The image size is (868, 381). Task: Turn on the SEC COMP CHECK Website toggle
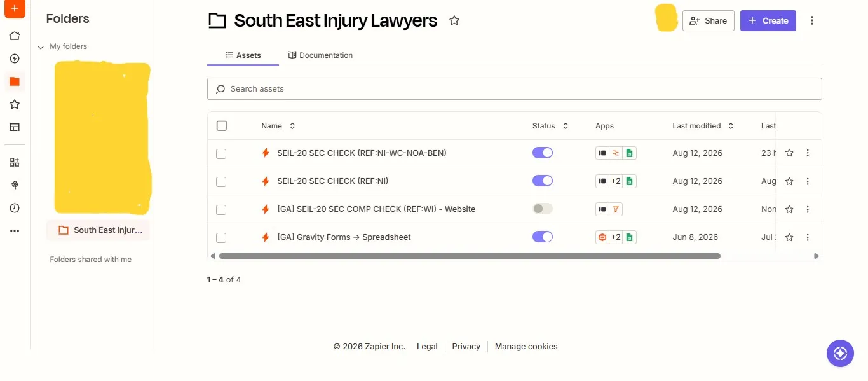(x=543, y=209)
